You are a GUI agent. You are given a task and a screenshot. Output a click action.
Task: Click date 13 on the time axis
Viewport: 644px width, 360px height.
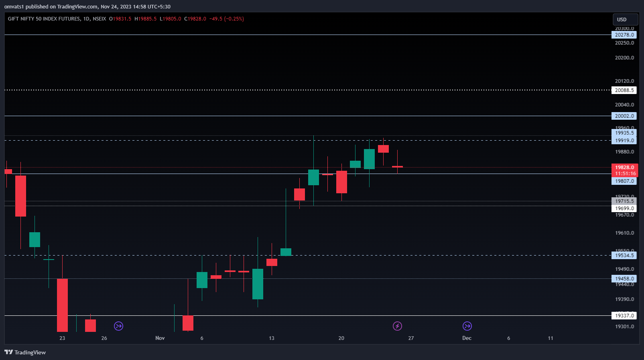point(272,338)
